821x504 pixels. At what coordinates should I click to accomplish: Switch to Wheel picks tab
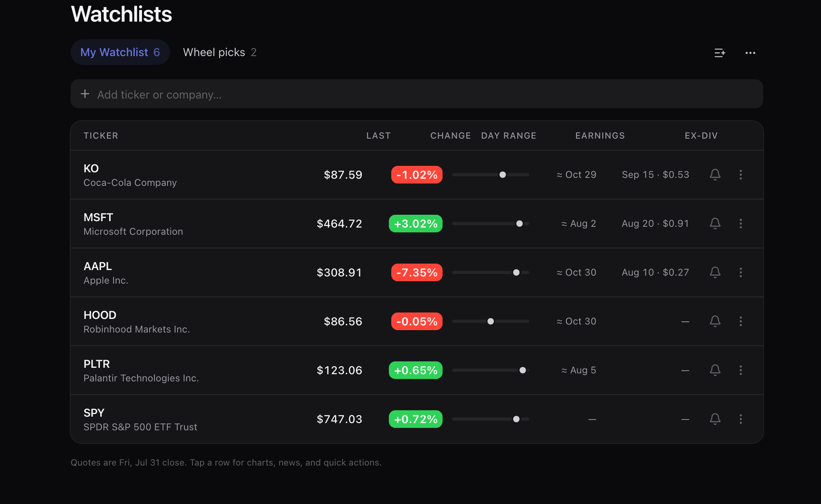click(x=220, y=52)
